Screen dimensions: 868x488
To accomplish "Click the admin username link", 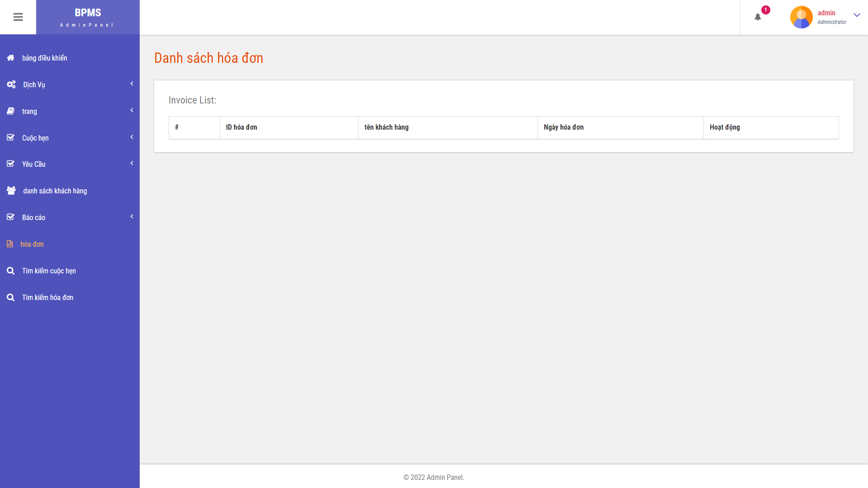I will pyautogui.click(x=826, y=13).
